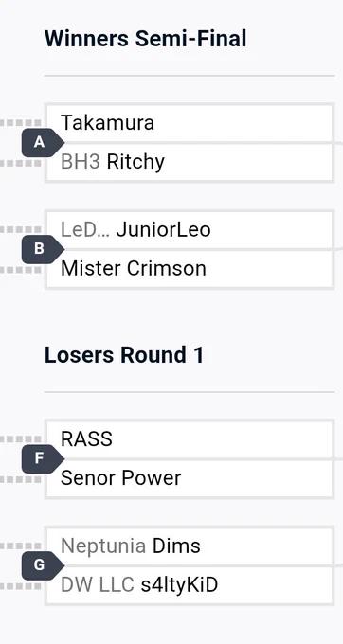The image size is (343, 644).
Task: Click the Neptunia sponsor prefix
Action: [103, 546]
